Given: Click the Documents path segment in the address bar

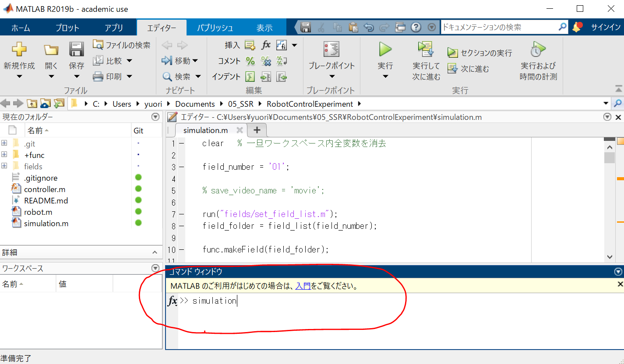Looking at the screenshot, I should click(195, 104).
